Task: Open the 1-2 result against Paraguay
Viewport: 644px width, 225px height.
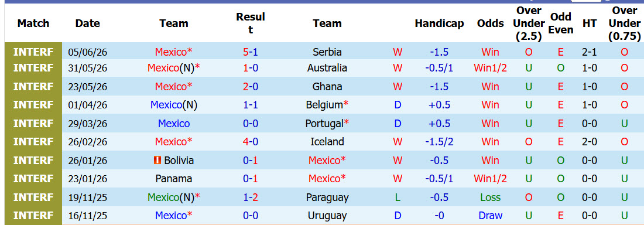Action: coord(251,197)
